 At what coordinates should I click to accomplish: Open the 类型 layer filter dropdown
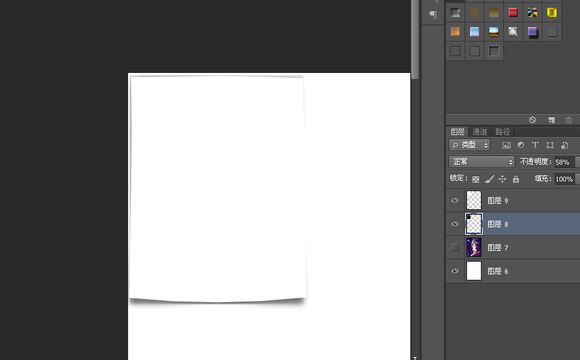pyautogui.click(x=469, y=145)
